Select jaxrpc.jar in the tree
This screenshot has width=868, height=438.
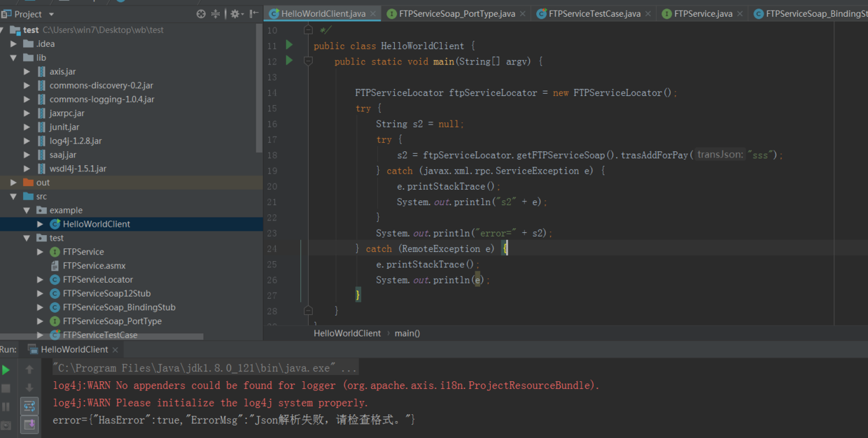(x=66, y=113)
